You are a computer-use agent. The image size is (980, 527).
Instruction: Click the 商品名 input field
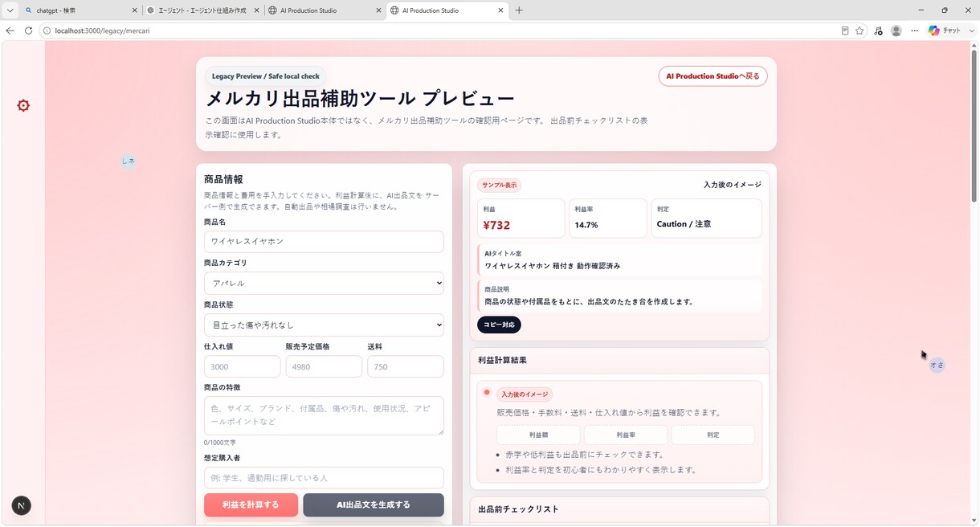(x=324, y=242)
